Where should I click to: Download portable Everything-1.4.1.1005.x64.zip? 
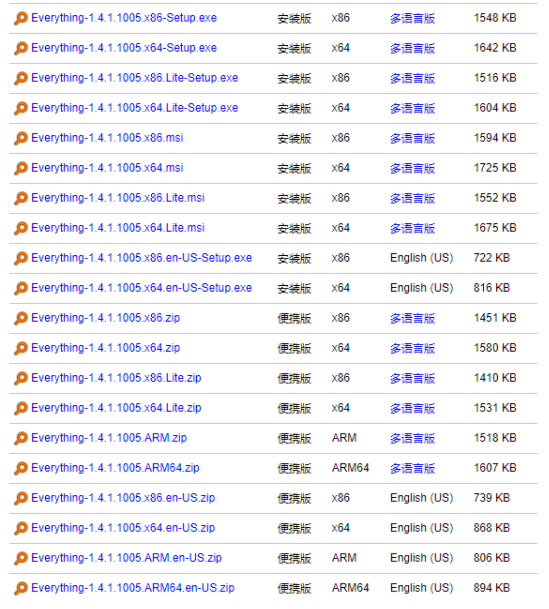point(106,348)
